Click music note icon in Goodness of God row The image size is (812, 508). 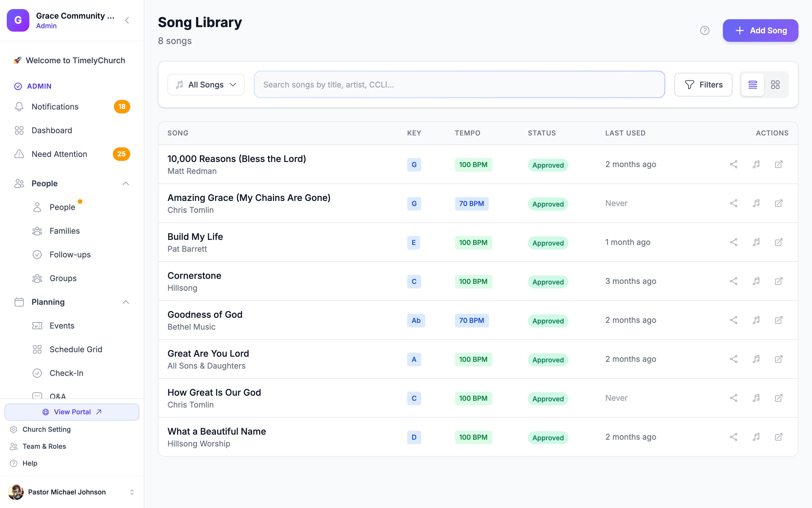(756, 320)
